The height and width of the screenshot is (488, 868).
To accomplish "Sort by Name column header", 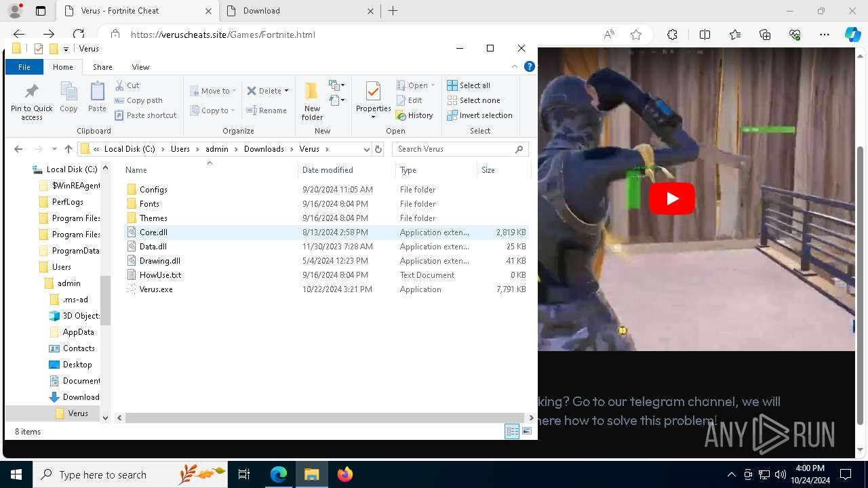I will (210, 170).
